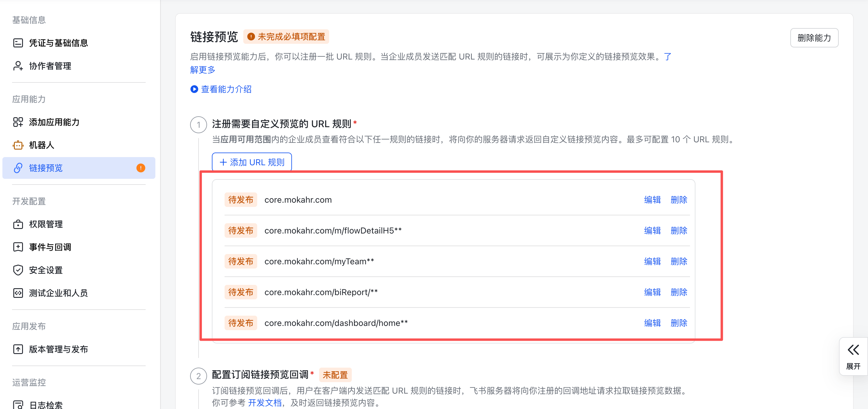Open permission management icon
868x409 pixels.
[18, 224]
